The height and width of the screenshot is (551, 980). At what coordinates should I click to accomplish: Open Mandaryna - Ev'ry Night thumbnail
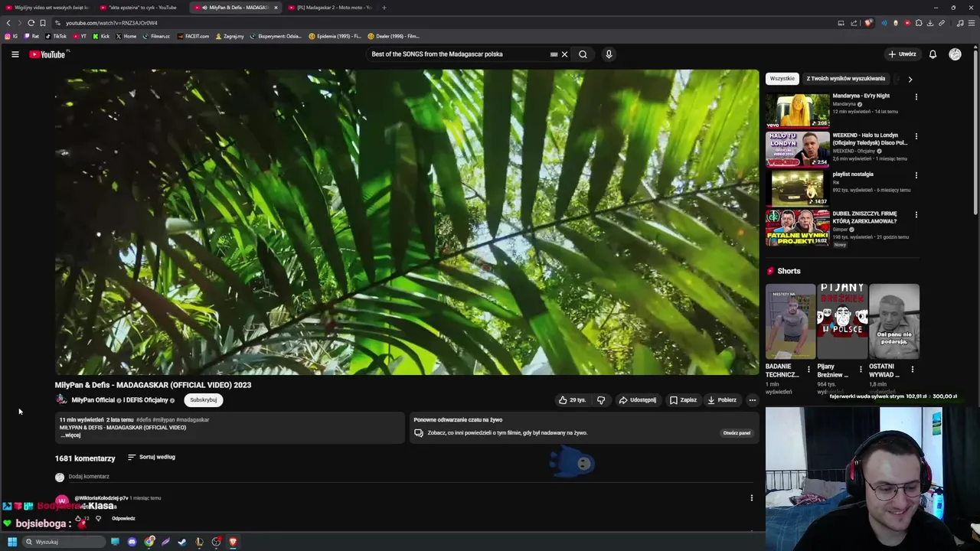coord(798,110)
